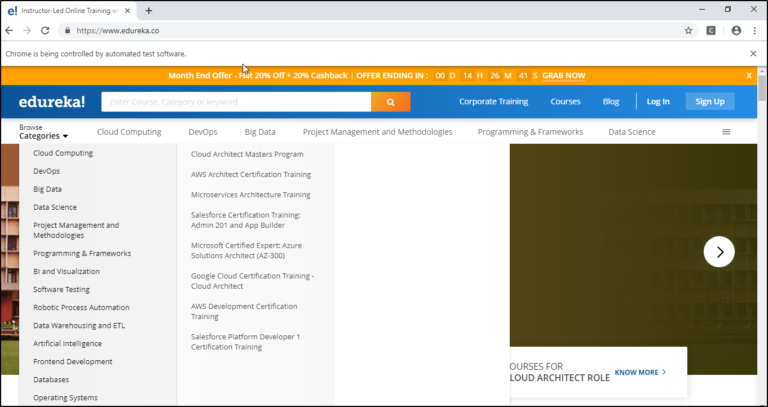
Task: Open a new browser tab
Action: [x=149, y=10]
